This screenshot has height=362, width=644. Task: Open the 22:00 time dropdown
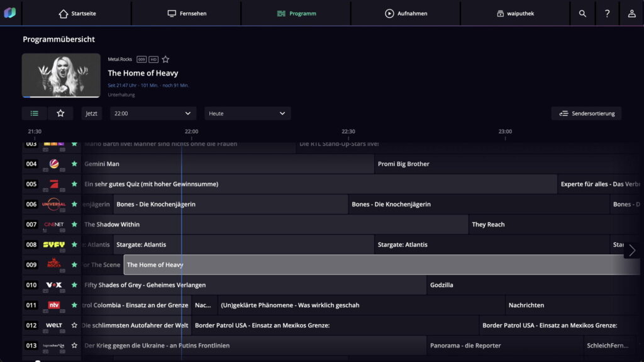pyautogui.click(x=152, y=113)
